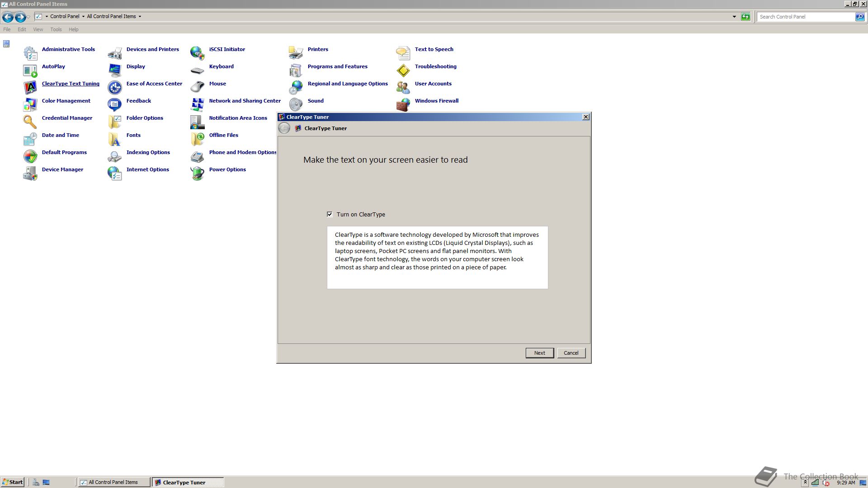Open the iSCSI Initiator icon

tap(198, 53)
